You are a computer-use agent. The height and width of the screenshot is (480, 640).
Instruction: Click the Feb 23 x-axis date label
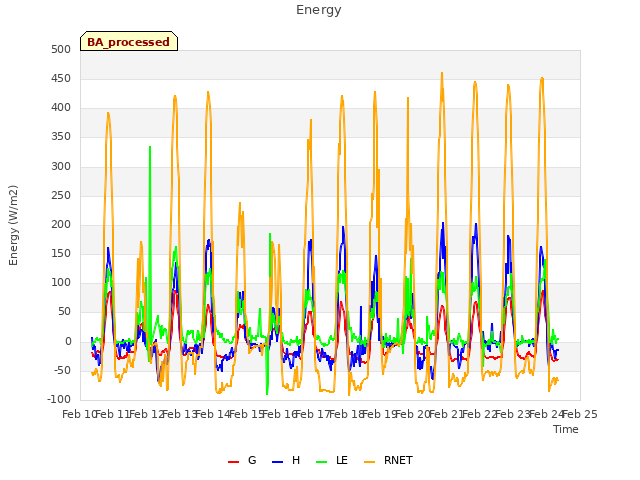(513, 415)
